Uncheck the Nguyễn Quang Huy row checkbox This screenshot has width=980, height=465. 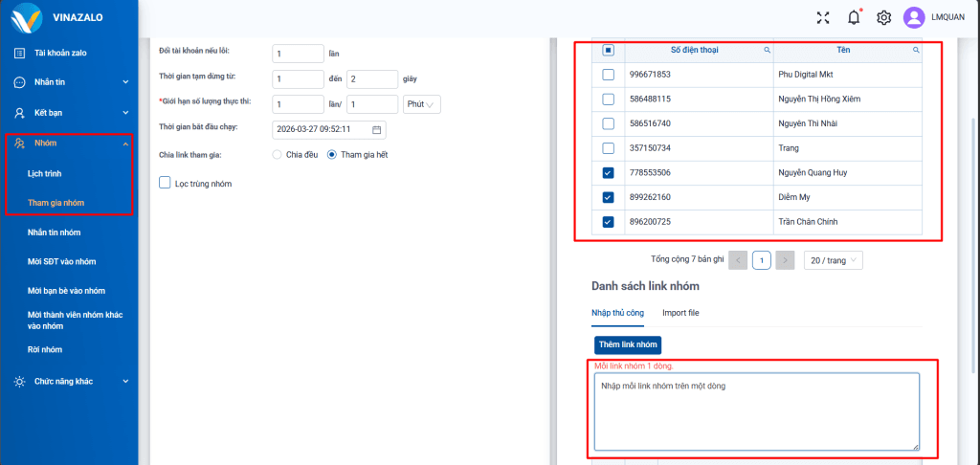click(x=608, y=173)
